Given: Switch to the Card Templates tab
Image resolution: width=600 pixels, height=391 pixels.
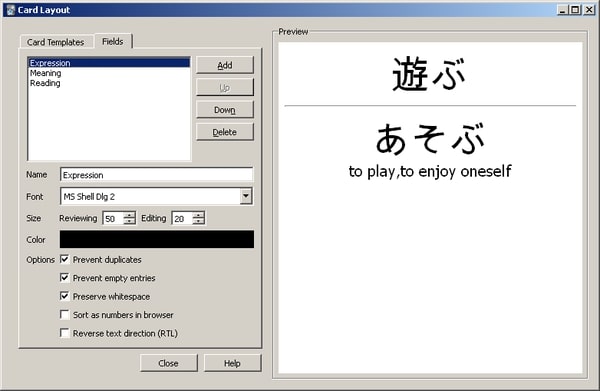Looking at the screenshot, I should tap(56, 42).
